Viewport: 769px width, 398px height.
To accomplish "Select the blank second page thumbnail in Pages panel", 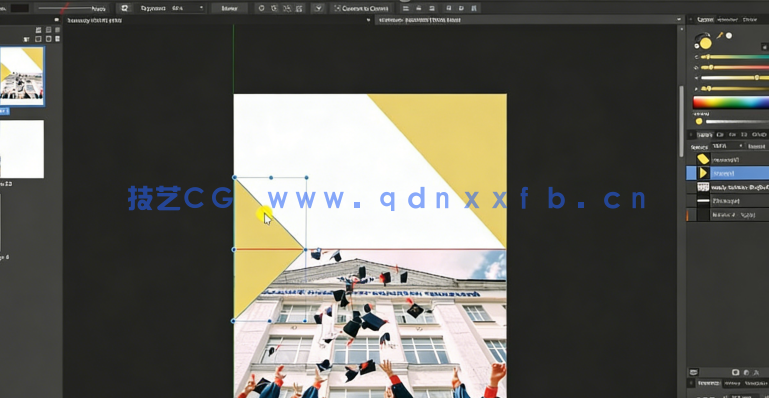I will 22,149.
